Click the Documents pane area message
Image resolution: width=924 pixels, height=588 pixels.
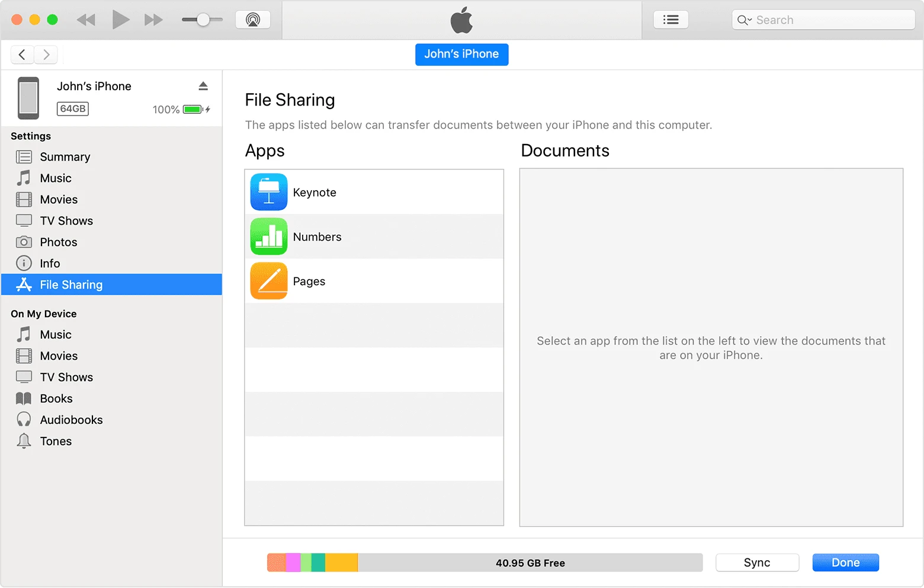tap(711, 348)
